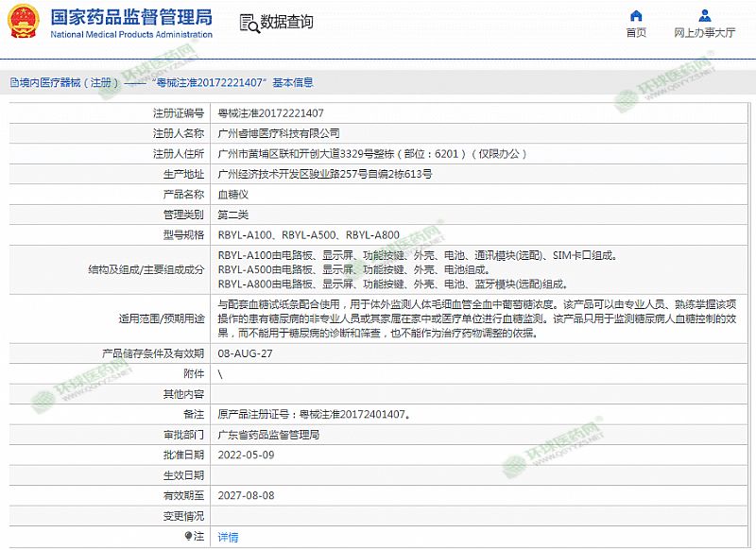Click the approval date 2022-05-09
756x550 pixels.
pyautogui.click(x=246, y=455)
